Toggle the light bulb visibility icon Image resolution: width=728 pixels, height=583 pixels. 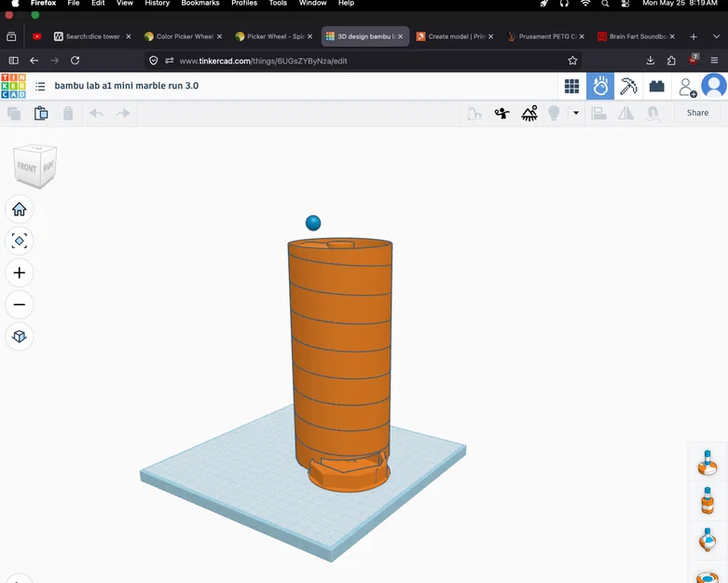click(554, 113)
